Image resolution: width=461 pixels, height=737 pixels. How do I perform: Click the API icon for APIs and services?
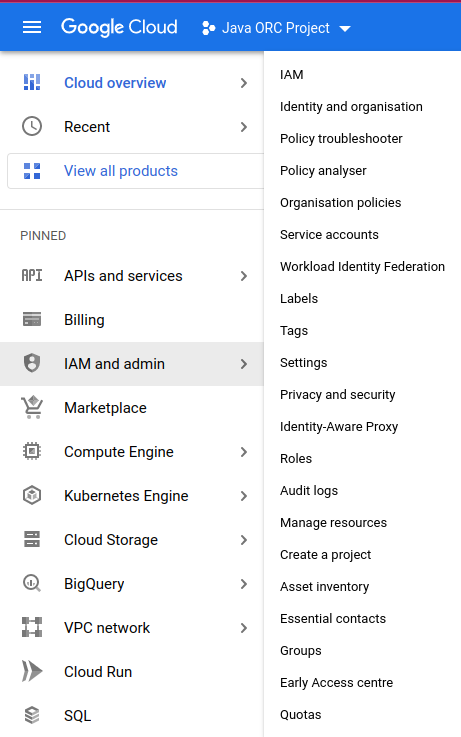click(32, 275)
